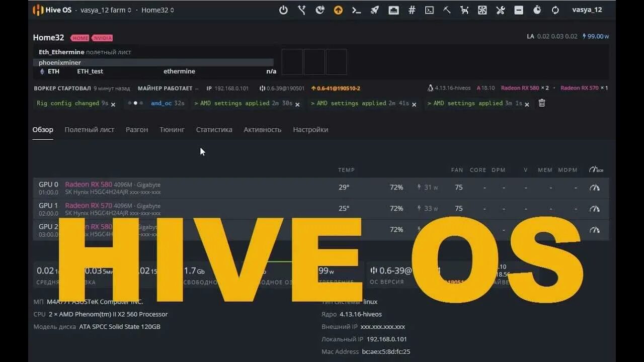644x362 pixels.
Task: Click the first empty GPU stats box
Action: 292,62
